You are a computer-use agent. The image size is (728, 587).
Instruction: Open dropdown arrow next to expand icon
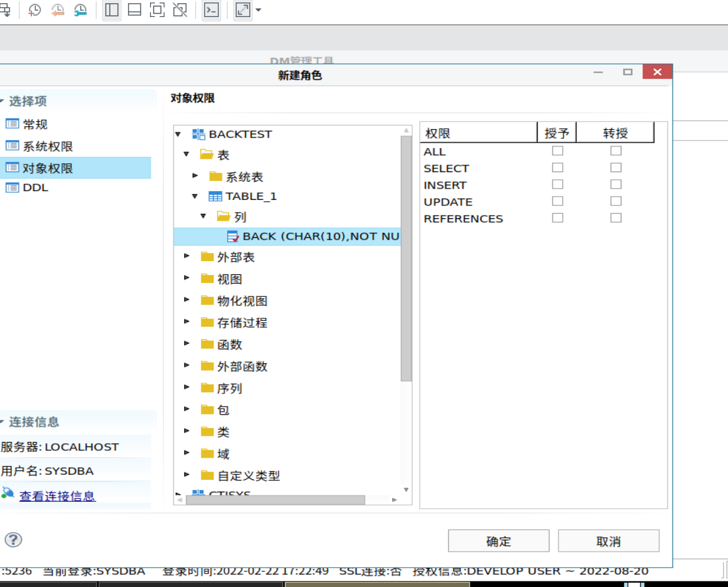258,9
